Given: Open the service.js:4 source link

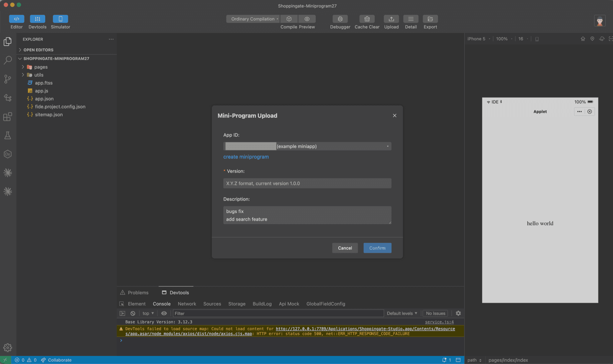Looking at the screenshot, I should 439,322.
